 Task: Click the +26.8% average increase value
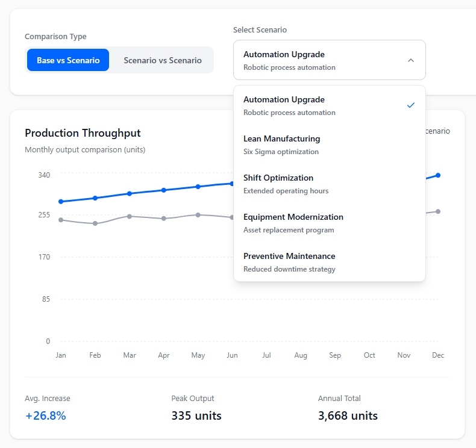[46, 415]
